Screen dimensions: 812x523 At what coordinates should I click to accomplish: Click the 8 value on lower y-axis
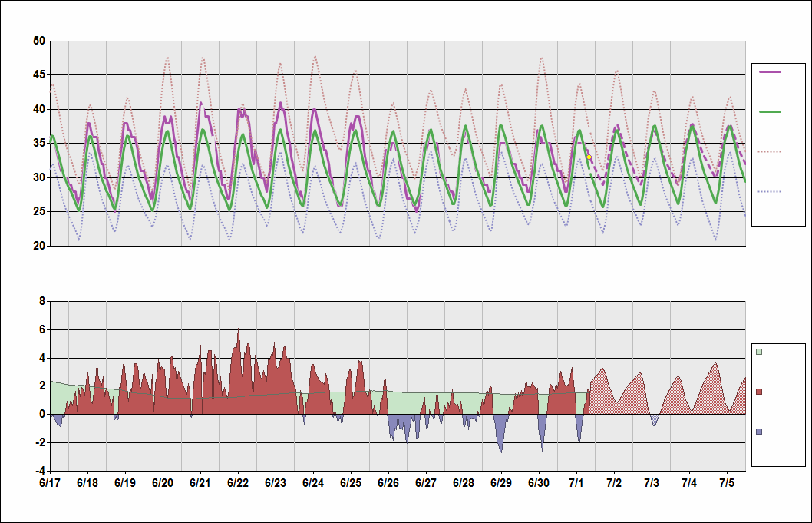pos(42,302)
